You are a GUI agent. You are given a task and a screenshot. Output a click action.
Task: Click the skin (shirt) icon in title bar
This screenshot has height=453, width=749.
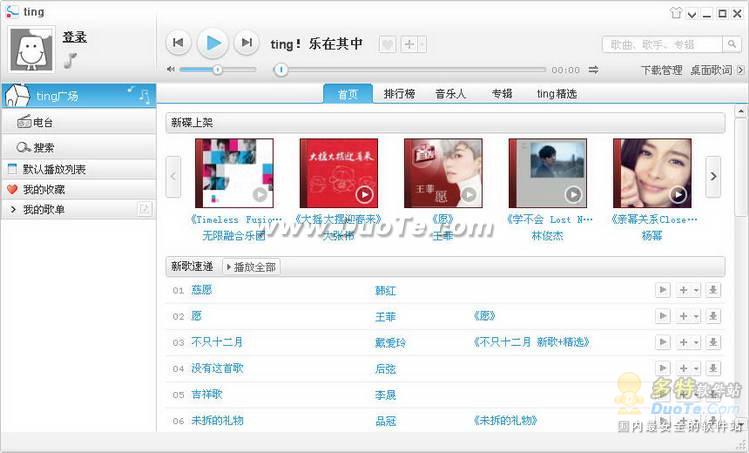674,13
